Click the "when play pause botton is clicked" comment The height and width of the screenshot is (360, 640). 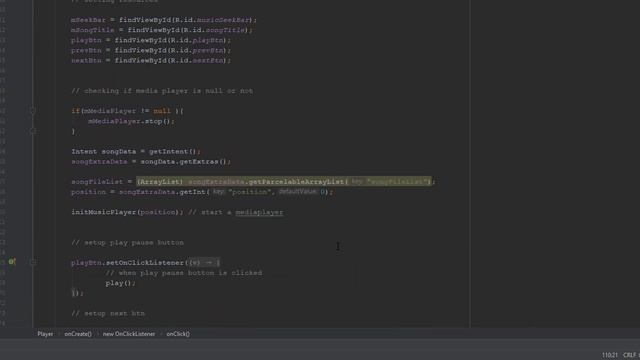point(184,273)
